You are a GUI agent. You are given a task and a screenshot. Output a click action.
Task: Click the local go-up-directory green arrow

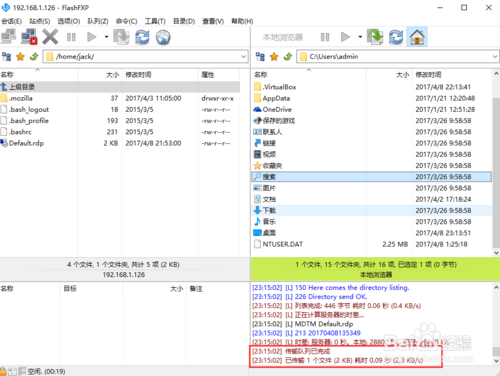[288, 57]
